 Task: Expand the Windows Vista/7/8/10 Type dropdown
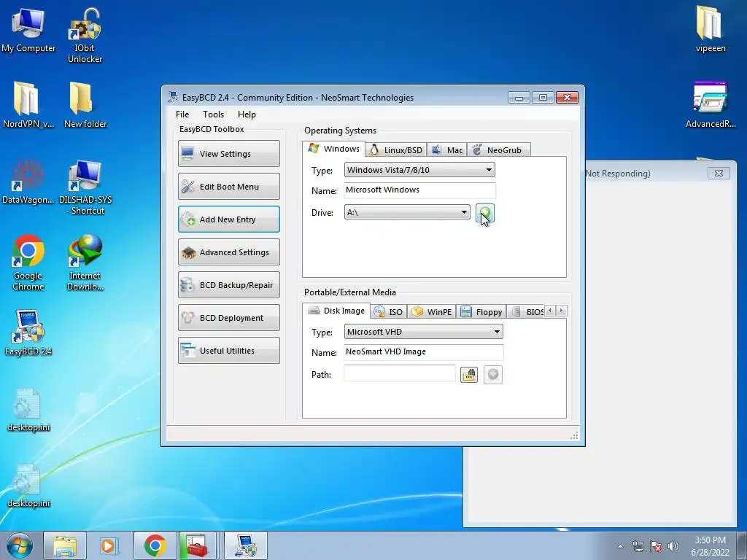coord(419,170)
